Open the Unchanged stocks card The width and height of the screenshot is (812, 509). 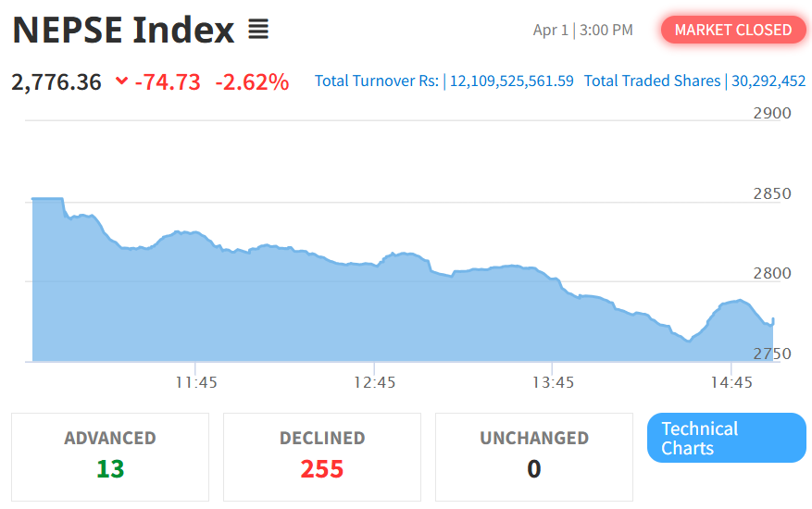(x=534, y=456)
